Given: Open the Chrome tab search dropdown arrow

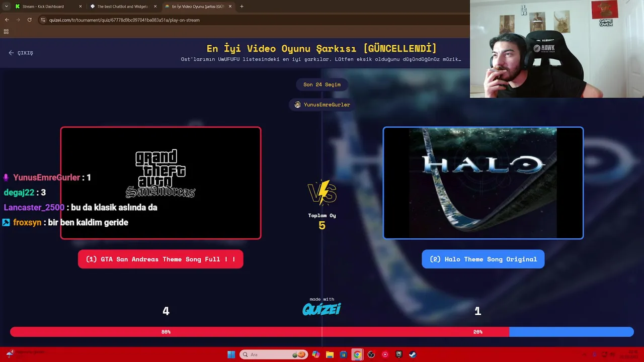Looking at the screenshot, I should tap(6, 7).
